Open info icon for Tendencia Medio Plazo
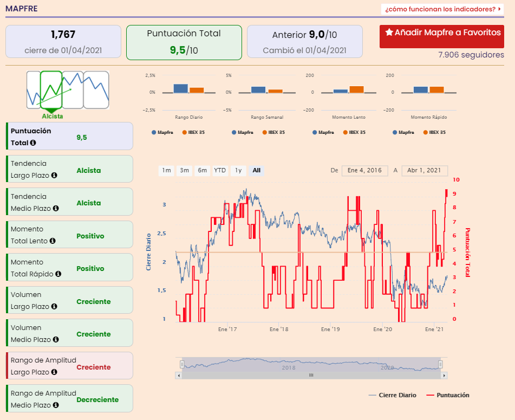The image size is (515, 420). click(x=56, y=208)
